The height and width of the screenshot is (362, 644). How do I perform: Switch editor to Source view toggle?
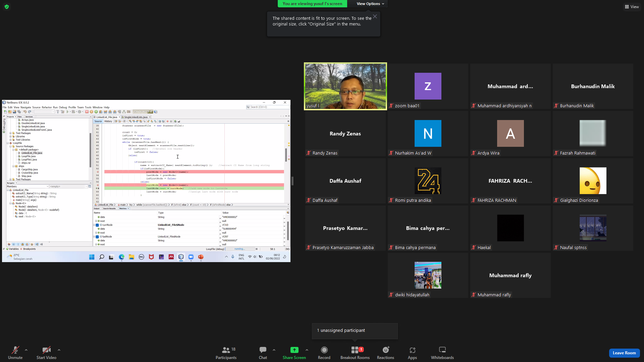click(x=98, y=121)
